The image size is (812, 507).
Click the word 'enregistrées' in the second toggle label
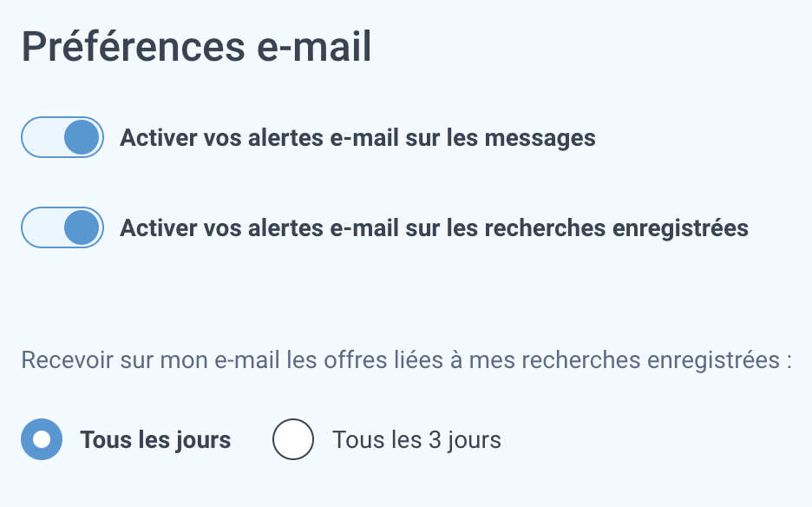680,228
